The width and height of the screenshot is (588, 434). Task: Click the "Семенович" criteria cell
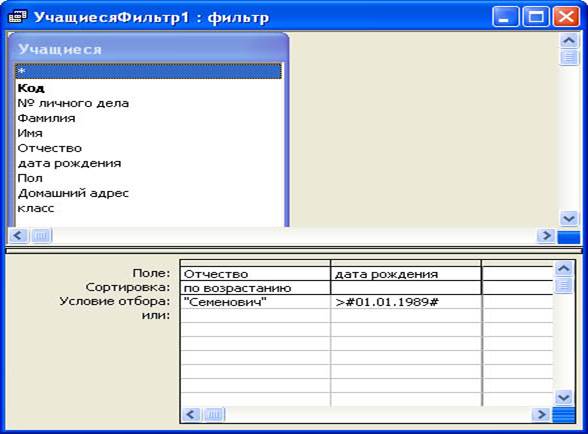click(x=255, y=302)
